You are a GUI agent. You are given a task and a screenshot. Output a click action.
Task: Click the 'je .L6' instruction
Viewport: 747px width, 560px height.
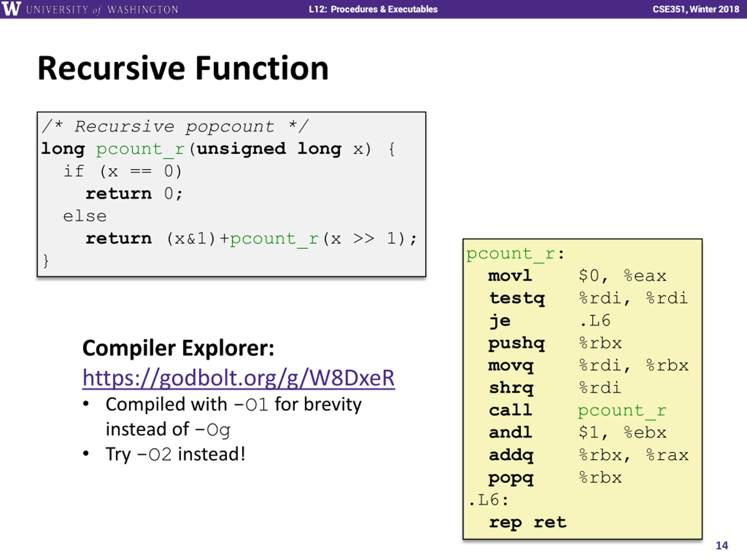(x=550, y=321)
